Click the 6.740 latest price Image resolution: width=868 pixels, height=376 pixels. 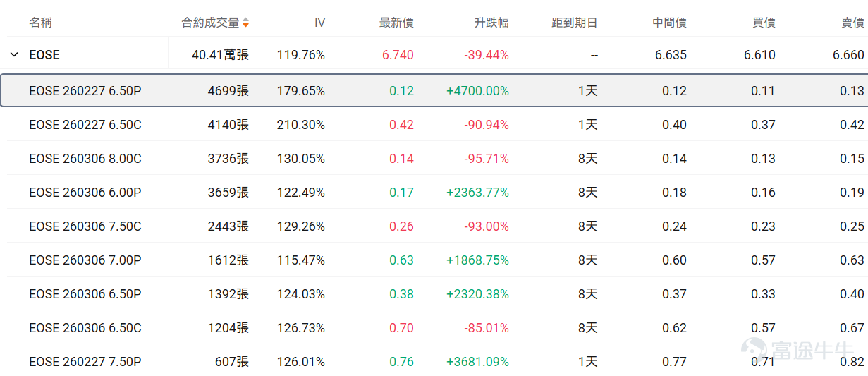click(x=398, y=55)
